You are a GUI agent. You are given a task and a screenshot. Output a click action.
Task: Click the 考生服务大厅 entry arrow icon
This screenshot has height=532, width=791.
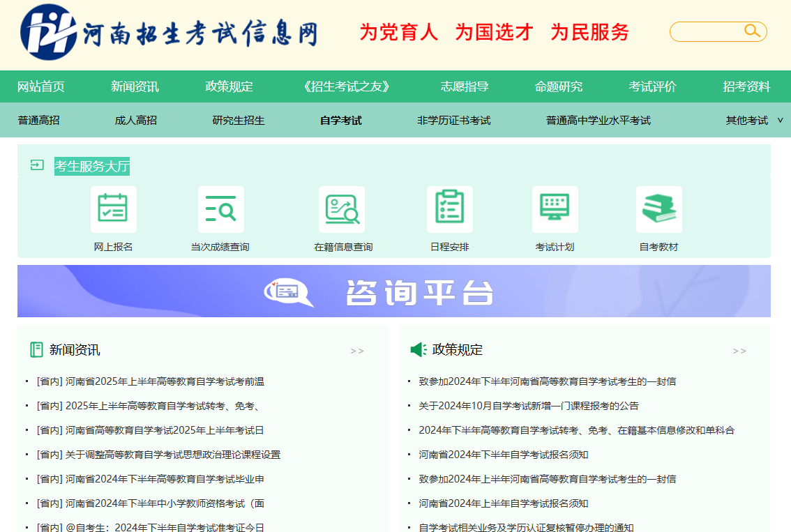(x=35, y=167)
